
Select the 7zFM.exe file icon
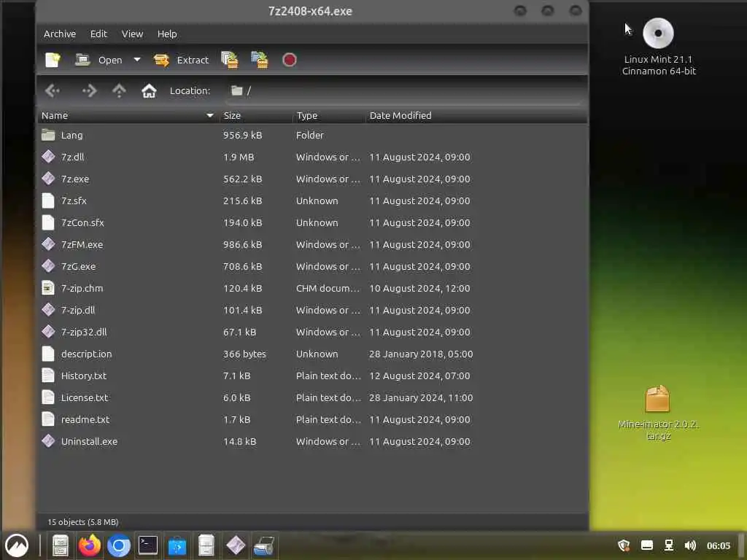coord(48,244)
